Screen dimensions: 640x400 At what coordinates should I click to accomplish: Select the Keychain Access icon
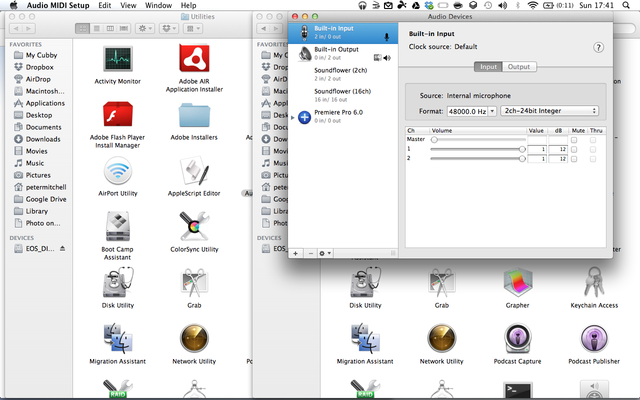coord(594,282)
